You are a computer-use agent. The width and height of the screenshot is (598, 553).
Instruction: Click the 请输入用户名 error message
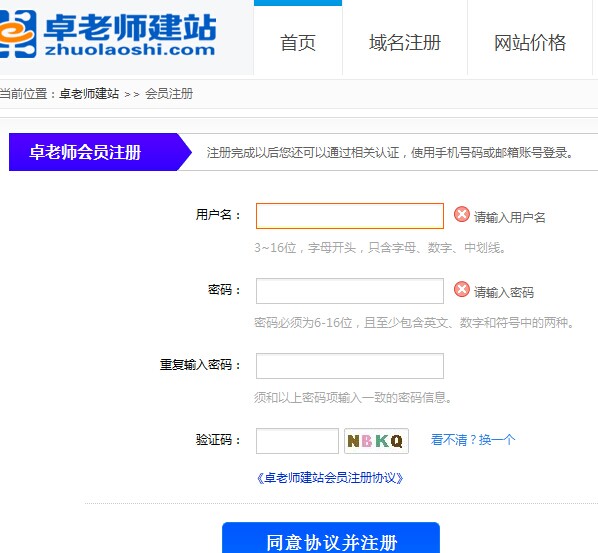coord(510,217)
